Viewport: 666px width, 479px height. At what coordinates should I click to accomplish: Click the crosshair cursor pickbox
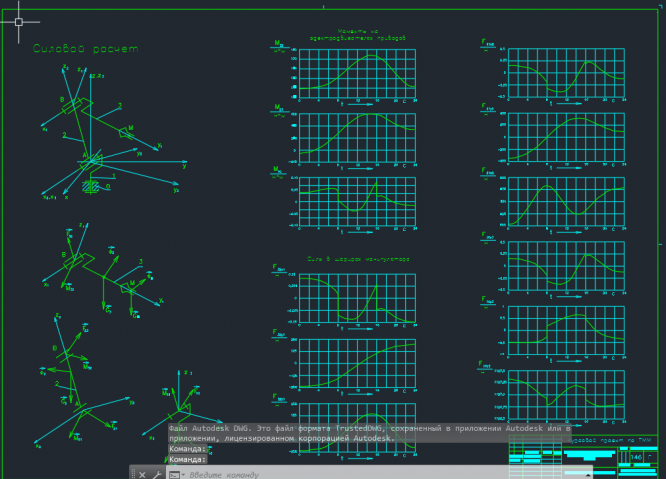coord(19,20)
